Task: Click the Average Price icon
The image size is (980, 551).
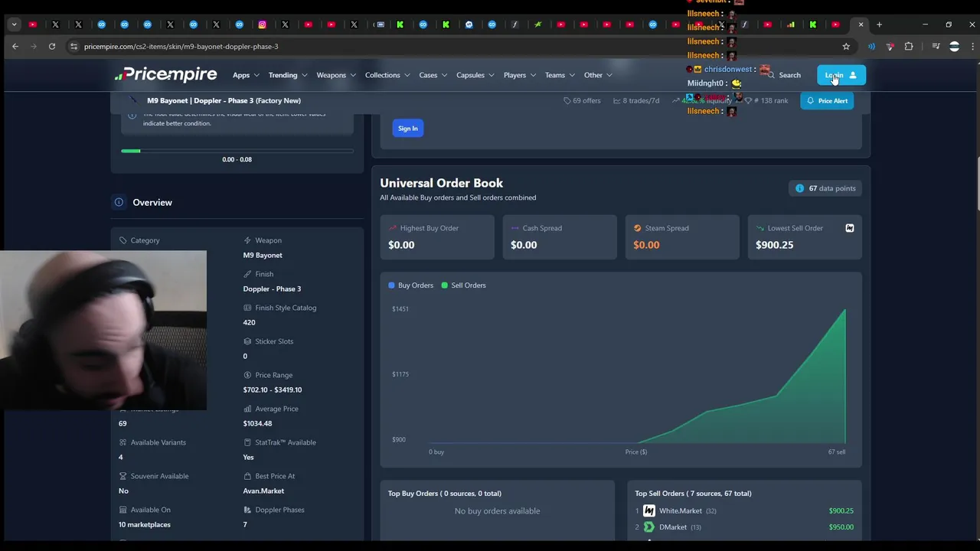Action: [x=247, y=409]
